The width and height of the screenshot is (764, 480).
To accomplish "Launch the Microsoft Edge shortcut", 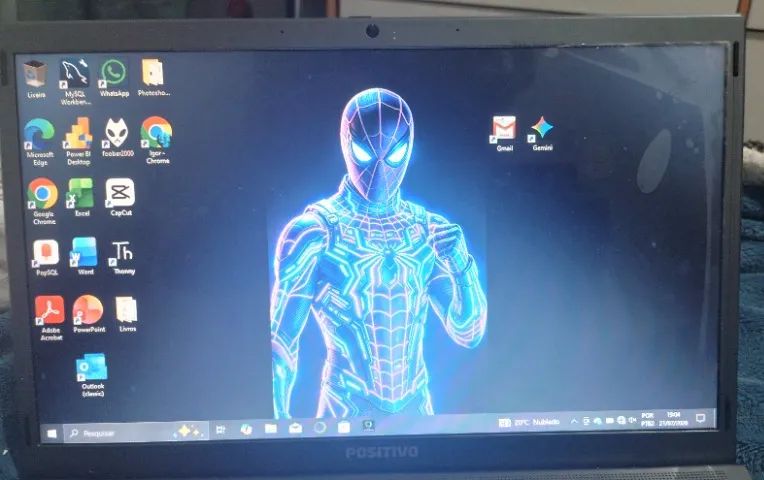I will [40, 142].
